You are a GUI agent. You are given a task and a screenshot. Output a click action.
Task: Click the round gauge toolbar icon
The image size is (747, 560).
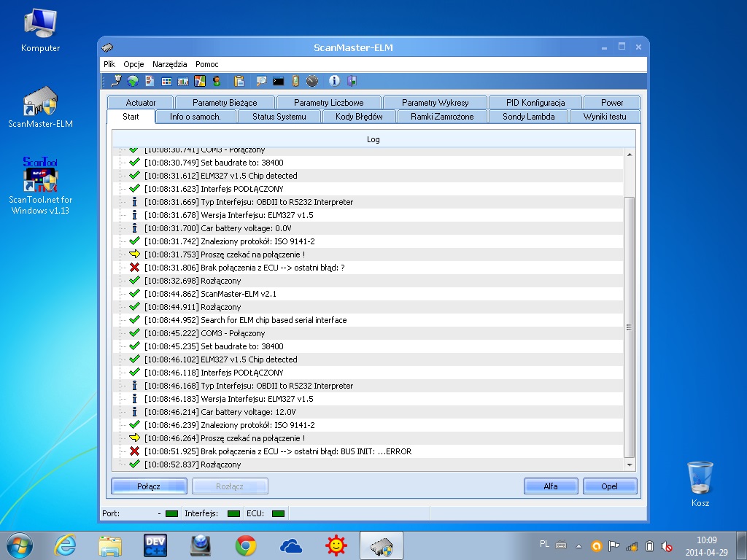pyautogui.click(x=312, y=81)
